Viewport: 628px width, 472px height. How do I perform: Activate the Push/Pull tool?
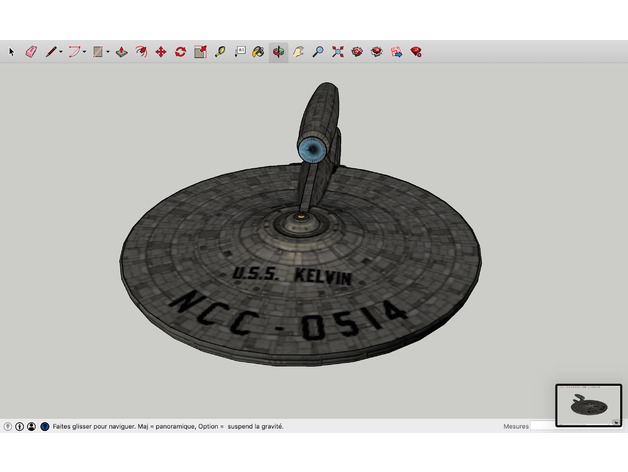(122, 52)
